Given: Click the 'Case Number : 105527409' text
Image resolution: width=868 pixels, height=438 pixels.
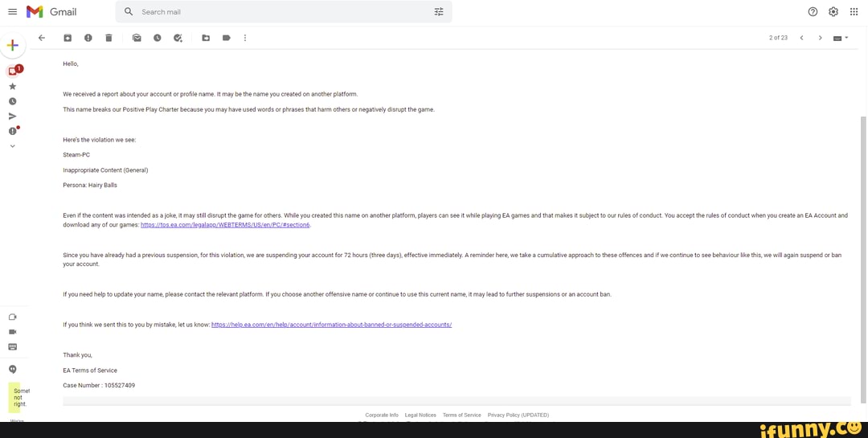Looking at the screenshot, I should tap(99, 386).
